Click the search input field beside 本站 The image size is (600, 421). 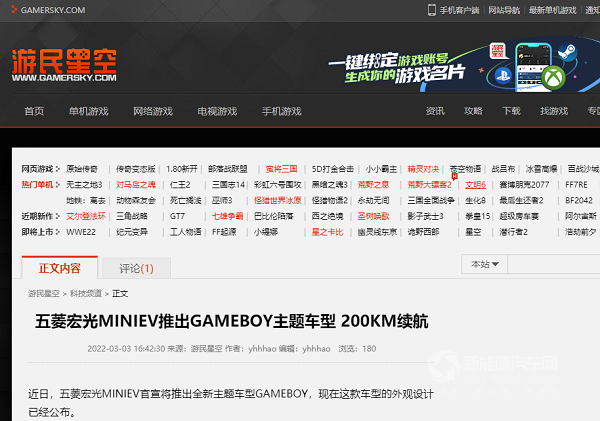pyautogui.click(x=554, y=264)
